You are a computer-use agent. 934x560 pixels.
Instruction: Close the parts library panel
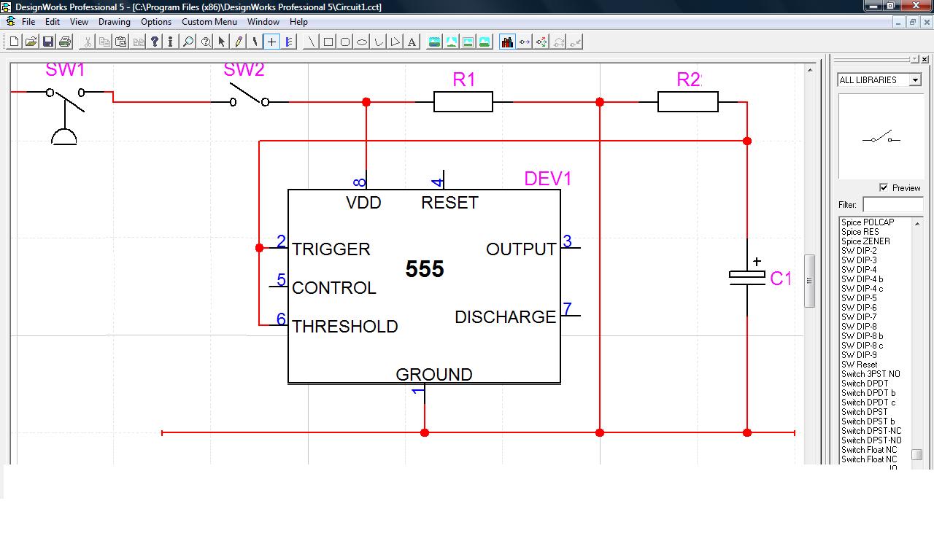(925, 59)
